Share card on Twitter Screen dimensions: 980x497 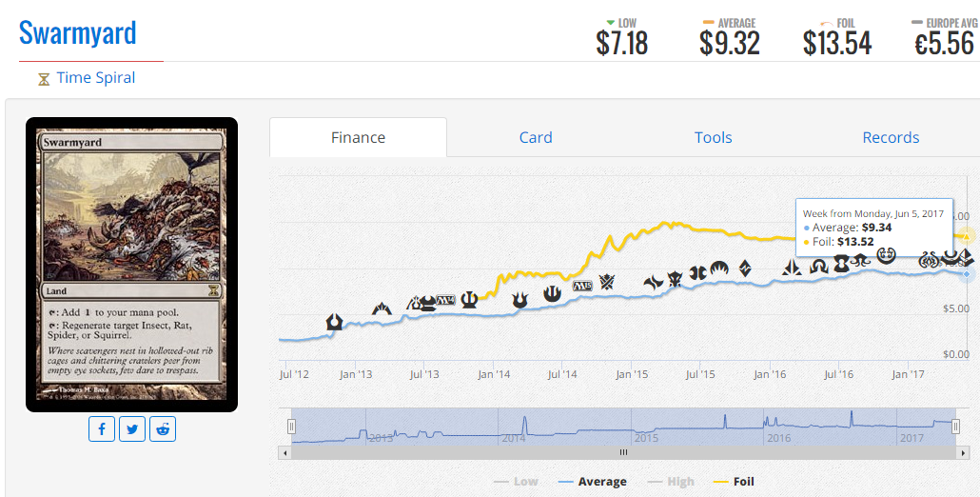click(132, 428)
